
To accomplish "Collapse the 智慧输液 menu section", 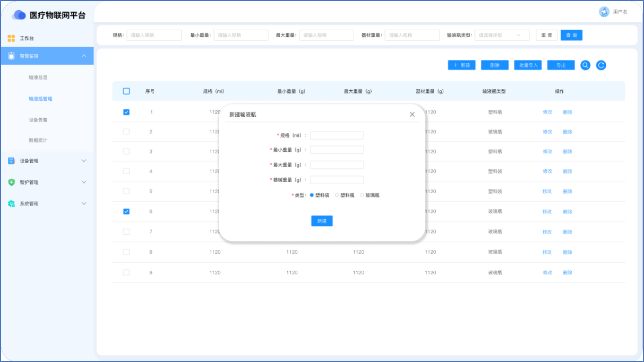I will tap(84, 56).
